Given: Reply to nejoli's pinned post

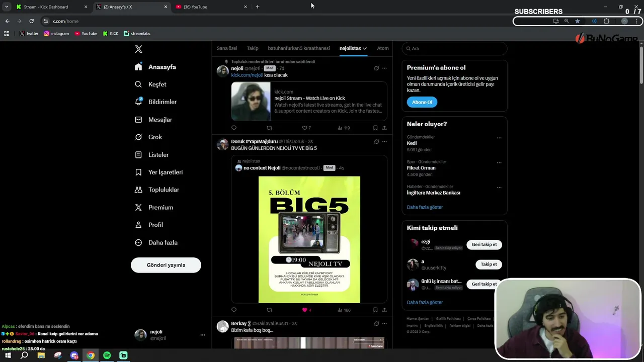Looking at the screenshot, I should pyautogui.click(x=234, y=128).
